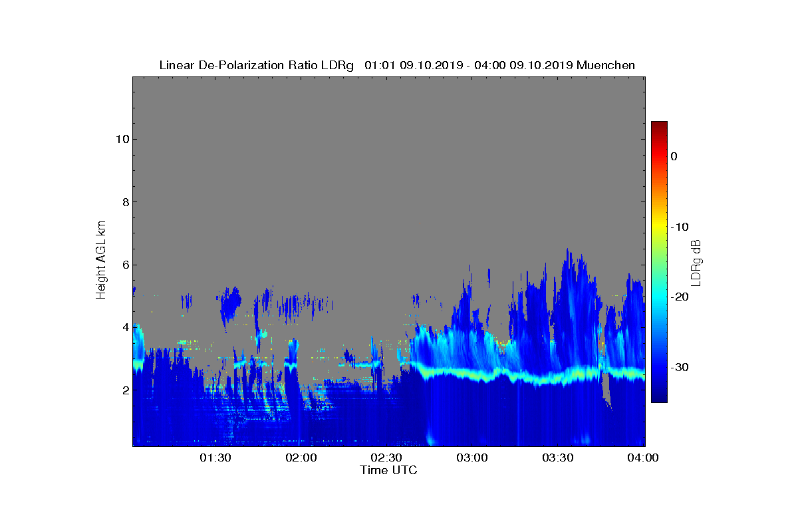
Task: Click the colorbar value -20
Action: (x=680, y=297)
